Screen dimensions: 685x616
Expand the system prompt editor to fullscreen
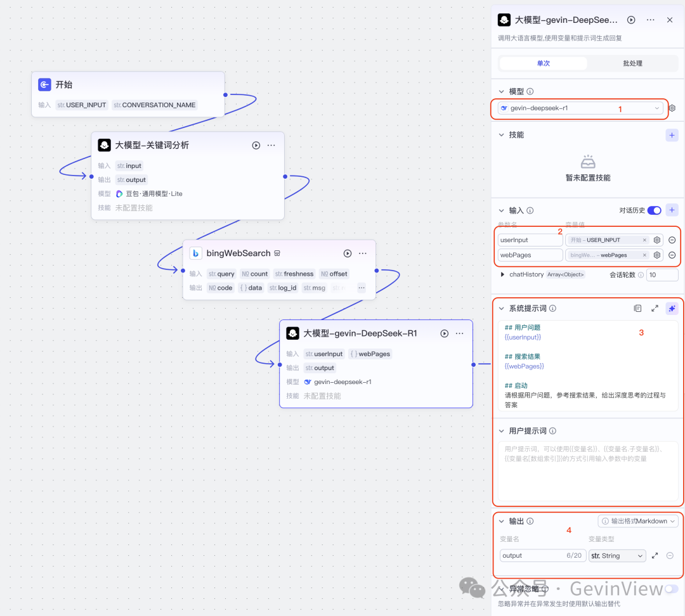(x=655, y=309)
